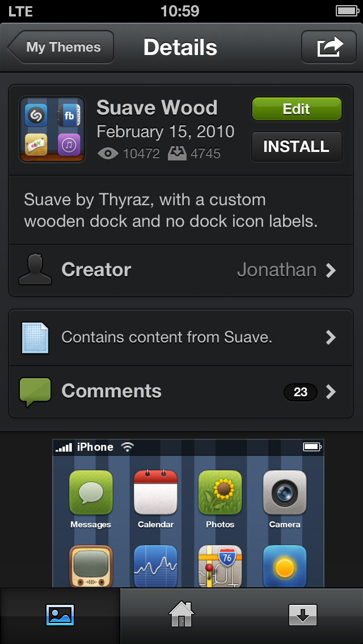This screenshot has height=644, width=363.
Task: Tap the Photos sunflower icon in preview
Action: 220,493
